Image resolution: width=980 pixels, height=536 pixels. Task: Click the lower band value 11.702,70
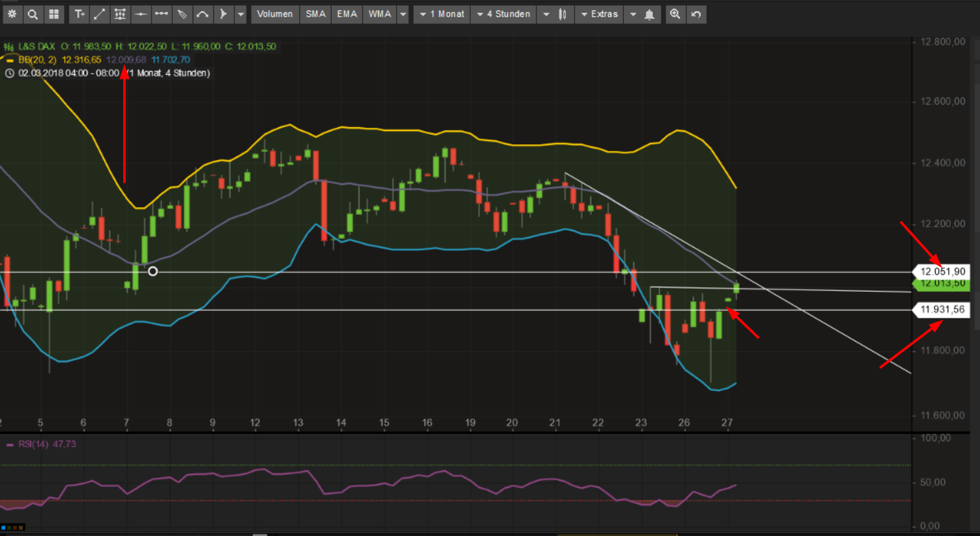click(x=171, y=60)
